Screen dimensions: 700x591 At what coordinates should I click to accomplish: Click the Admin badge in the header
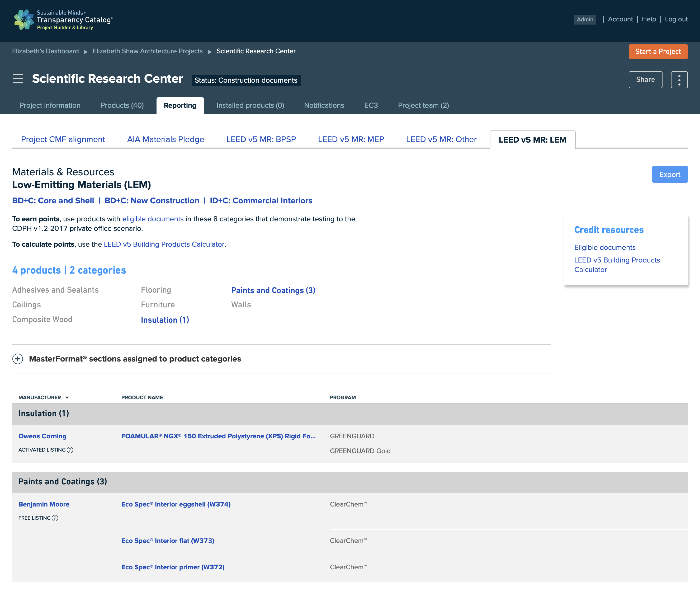[585, 20]
